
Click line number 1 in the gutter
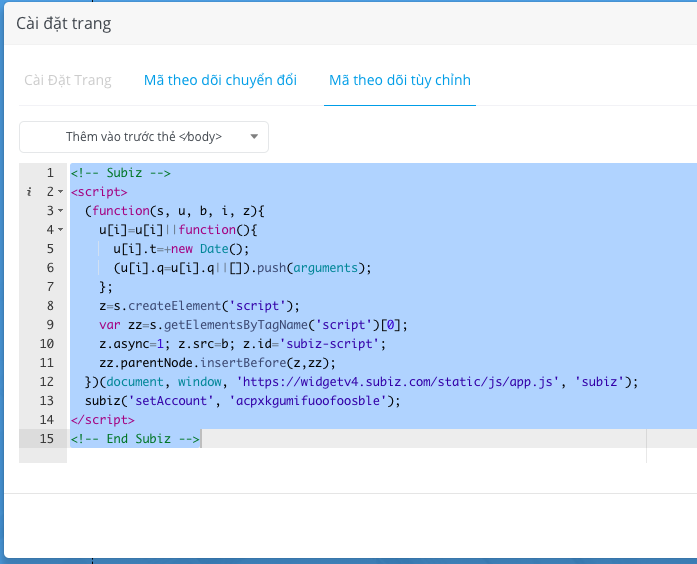[48, 173]
